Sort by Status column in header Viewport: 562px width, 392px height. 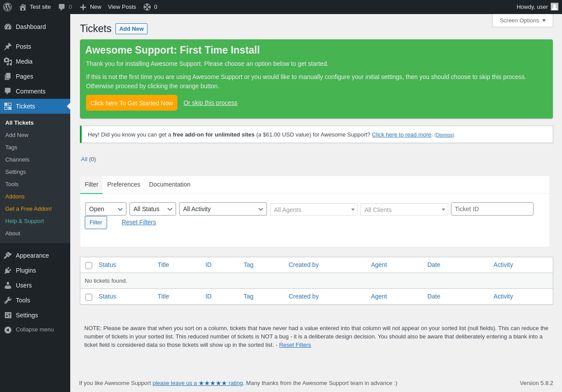108,265
